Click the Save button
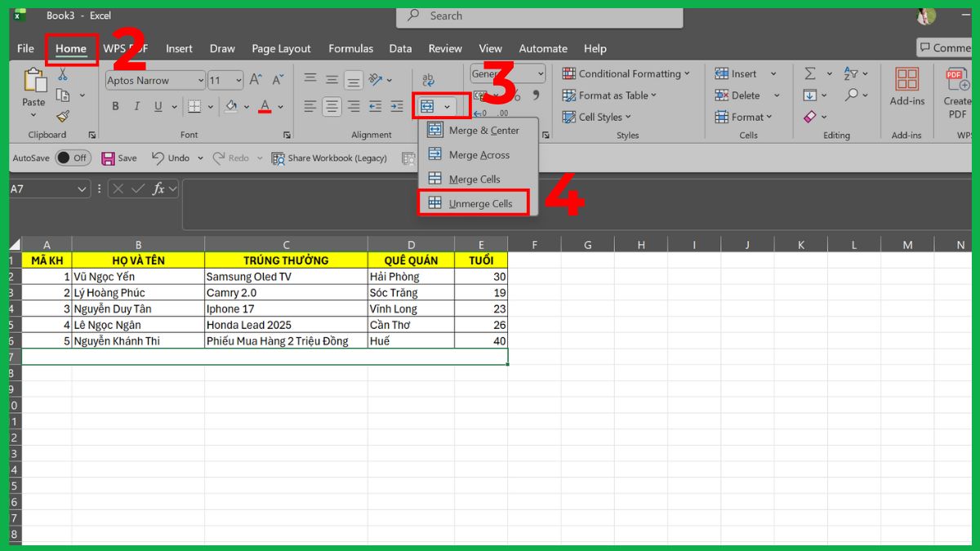This screenshot has height=551, width=980. 119,158
